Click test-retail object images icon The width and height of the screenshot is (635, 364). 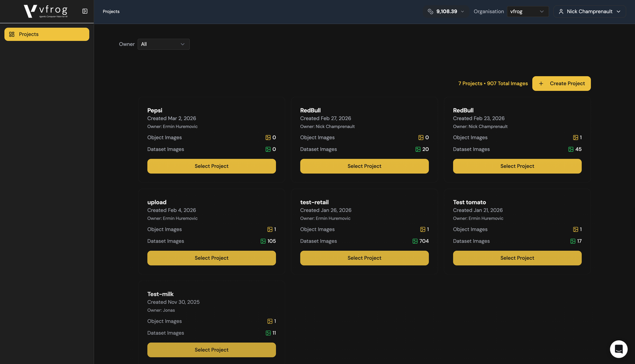point(423,230)
